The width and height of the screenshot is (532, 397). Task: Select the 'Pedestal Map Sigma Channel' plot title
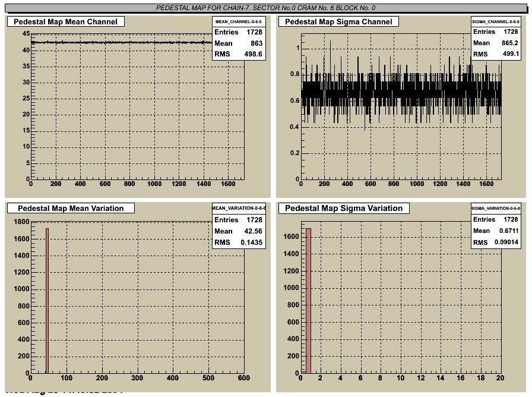[338, 22]
